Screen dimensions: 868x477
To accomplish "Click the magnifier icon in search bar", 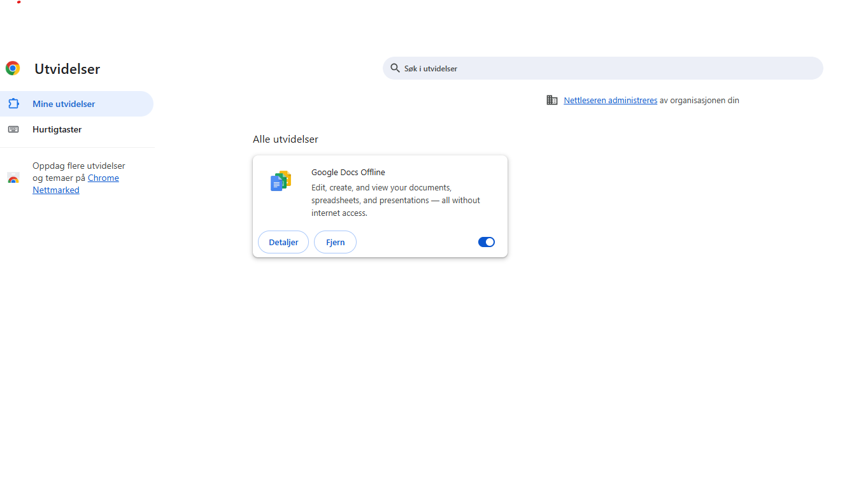I will pyautogui.click(x=395, y=68).
